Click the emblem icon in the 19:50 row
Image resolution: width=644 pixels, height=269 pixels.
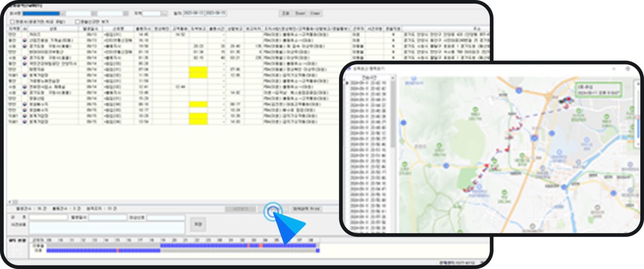click(x=24, y=46)
